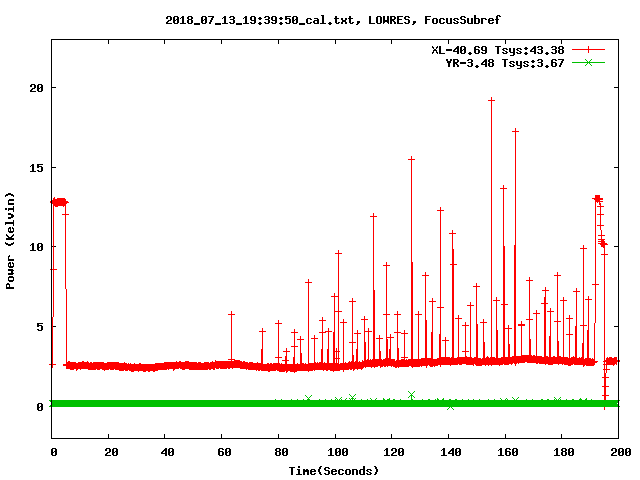Click the x-axis tick label 20

coord(111,452)
